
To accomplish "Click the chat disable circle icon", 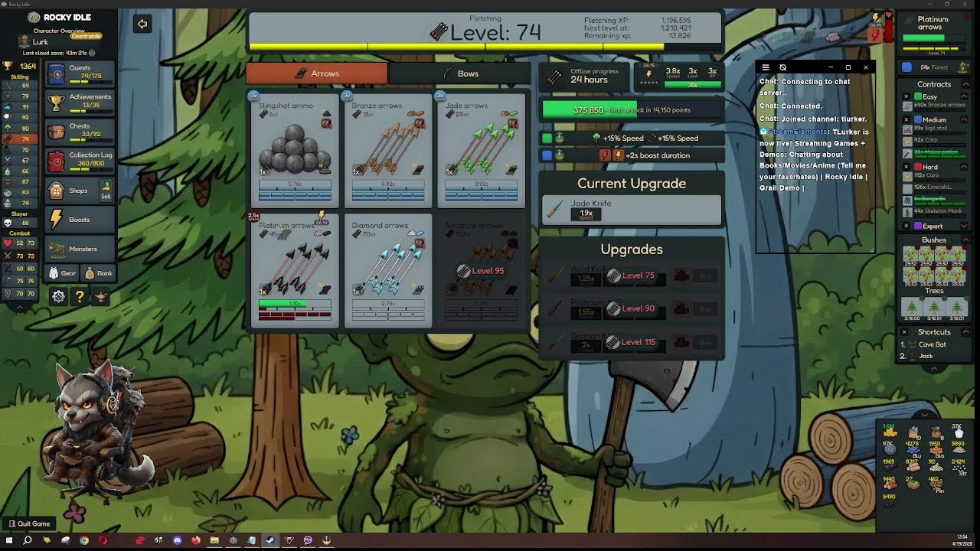I will click(782, 67).
